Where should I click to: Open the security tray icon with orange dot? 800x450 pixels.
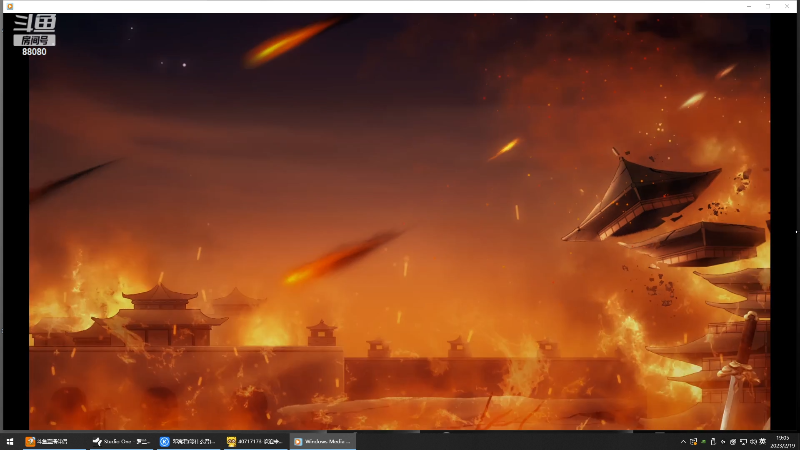click(x=693, y=442)
